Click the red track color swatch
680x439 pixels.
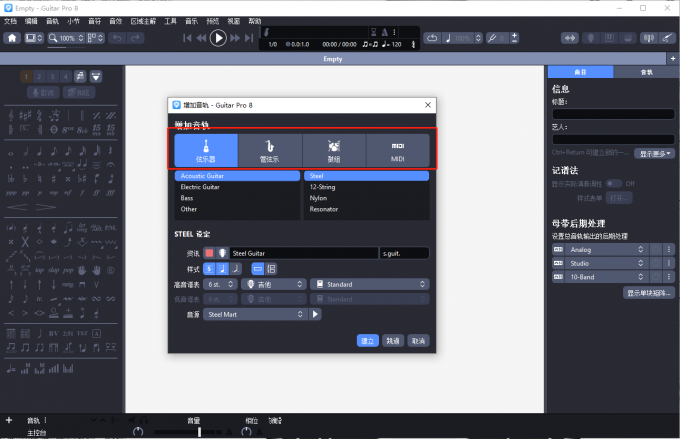[x=210, y=253]
